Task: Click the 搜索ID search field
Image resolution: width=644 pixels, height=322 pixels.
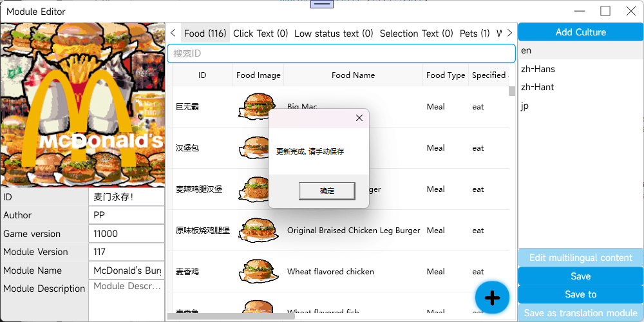Action: coord(341,53)
